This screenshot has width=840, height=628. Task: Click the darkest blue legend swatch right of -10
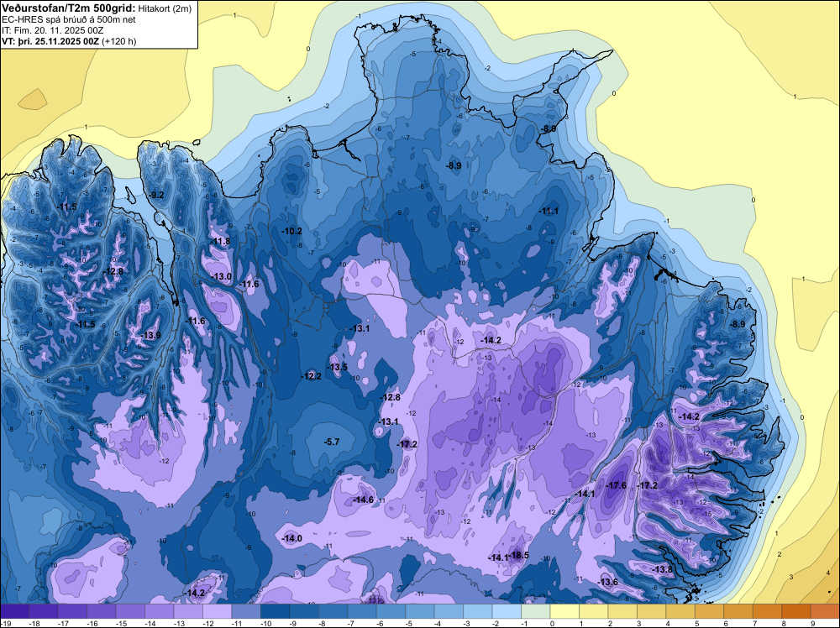click(275, 611)
